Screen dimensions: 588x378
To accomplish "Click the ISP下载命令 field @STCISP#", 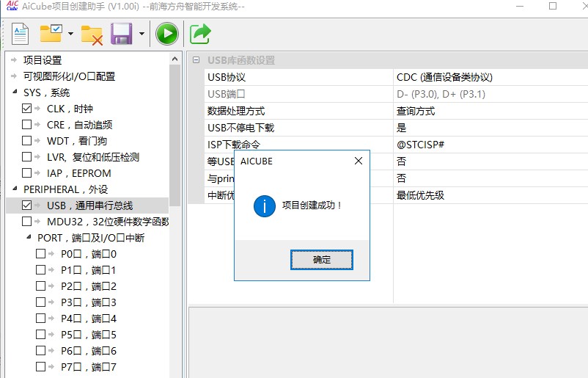I will pyautogui.click(x=420, y=145).
